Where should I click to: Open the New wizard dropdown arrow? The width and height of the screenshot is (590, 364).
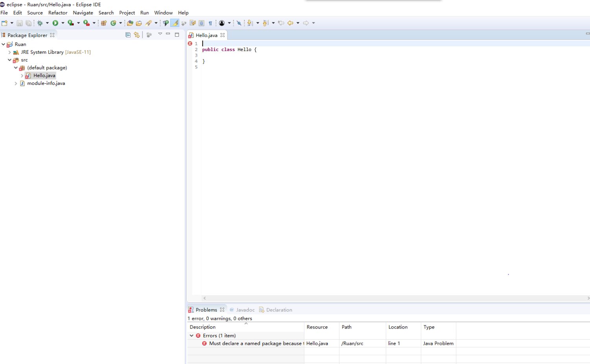tap(12, 23)
